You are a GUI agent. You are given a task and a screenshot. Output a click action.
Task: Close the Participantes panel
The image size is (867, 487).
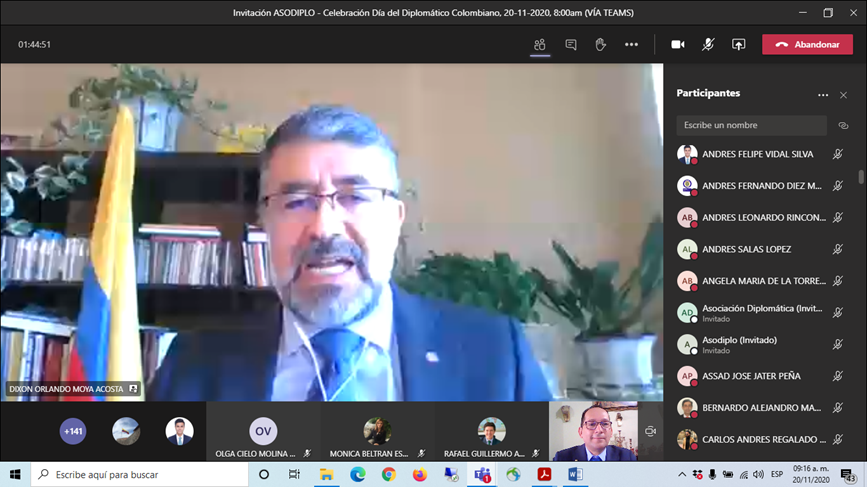(x=843, y=95)
